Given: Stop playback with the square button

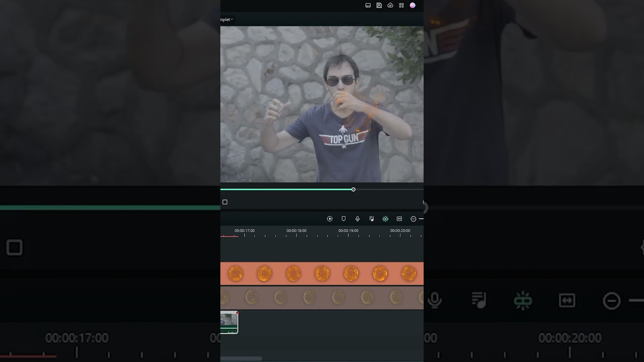Looking at the screenshot, I should pyautogui.click(x=225, y=202).
